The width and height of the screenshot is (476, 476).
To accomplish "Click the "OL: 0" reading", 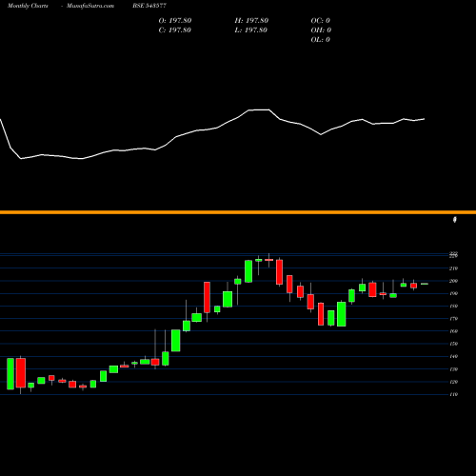I will tap(320, 40).
